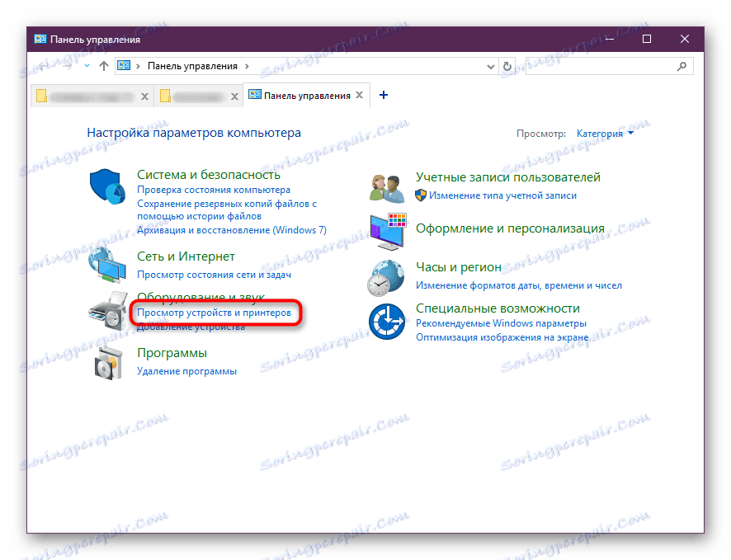Open Изменение типа учетной записи
Viewport: 731px width, 560px height.
click(503, 195)
